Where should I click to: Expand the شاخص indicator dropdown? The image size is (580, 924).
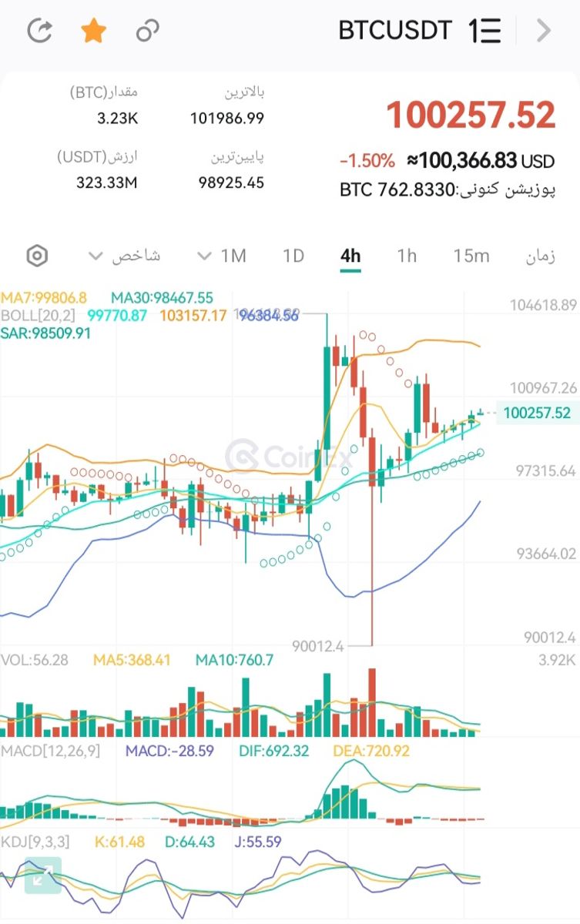point(124,256)
